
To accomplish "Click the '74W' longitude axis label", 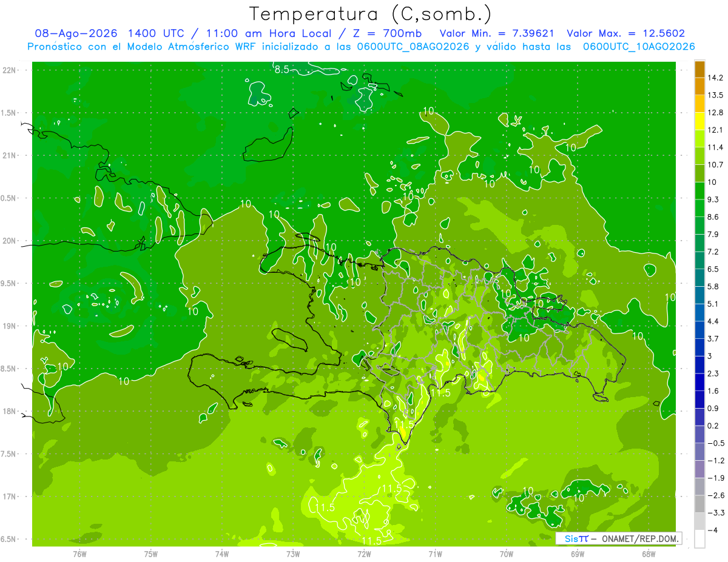I will tap(222, 554).
